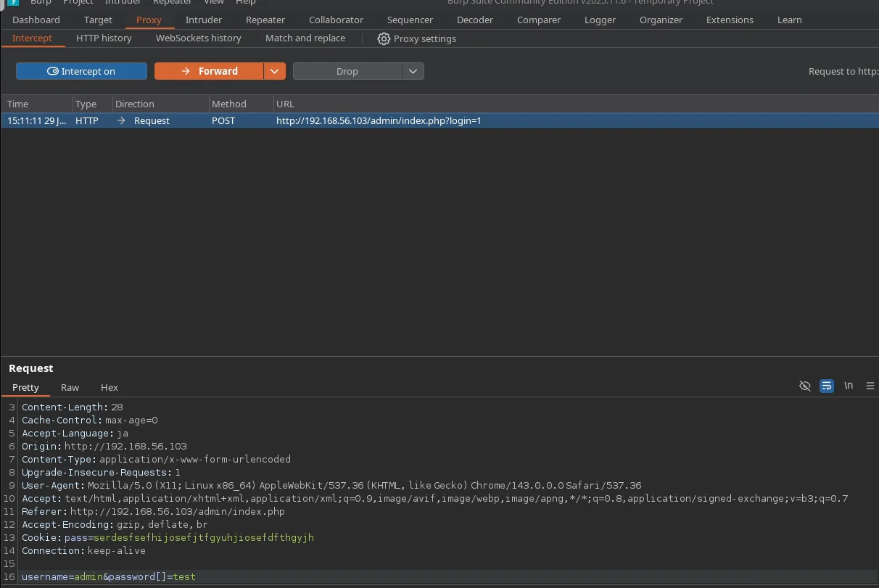Select the Proxy main tab
The width and height of the screenshot is (879, 588).
(149, 20)
